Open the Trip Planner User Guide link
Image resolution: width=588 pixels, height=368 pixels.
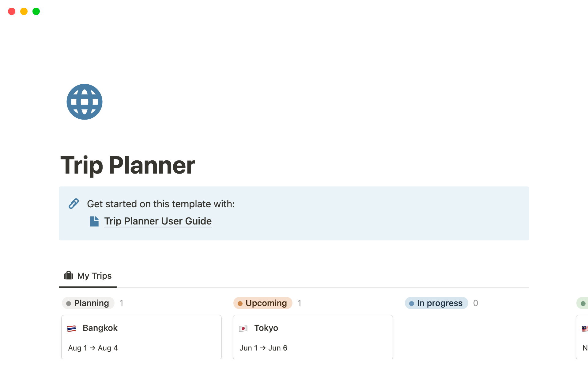click(158, 221)
